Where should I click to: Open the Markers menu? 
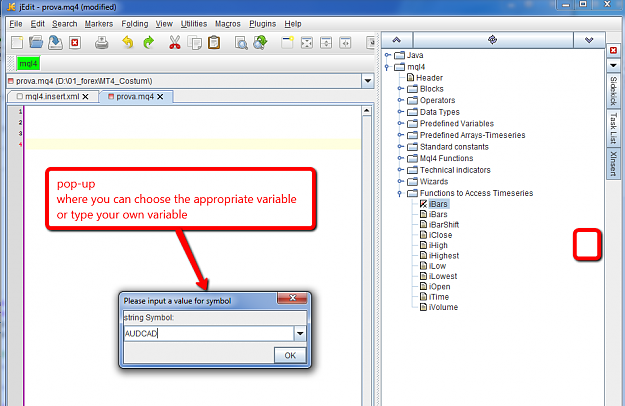click(x=98, y=24)
